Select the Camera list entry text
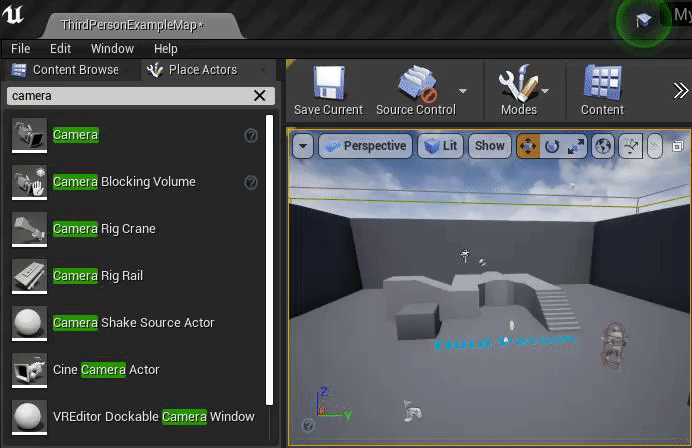 click(75, 135)
